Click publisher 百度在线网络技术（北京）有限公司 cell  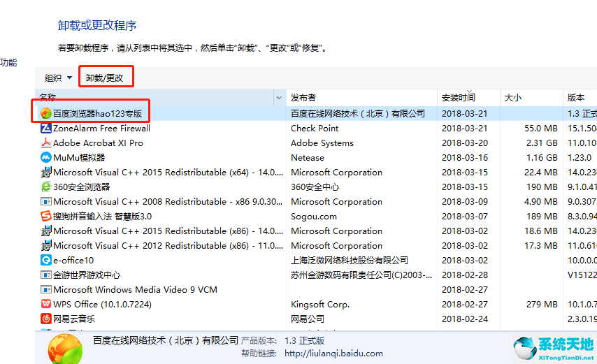[x=357, y=113]
